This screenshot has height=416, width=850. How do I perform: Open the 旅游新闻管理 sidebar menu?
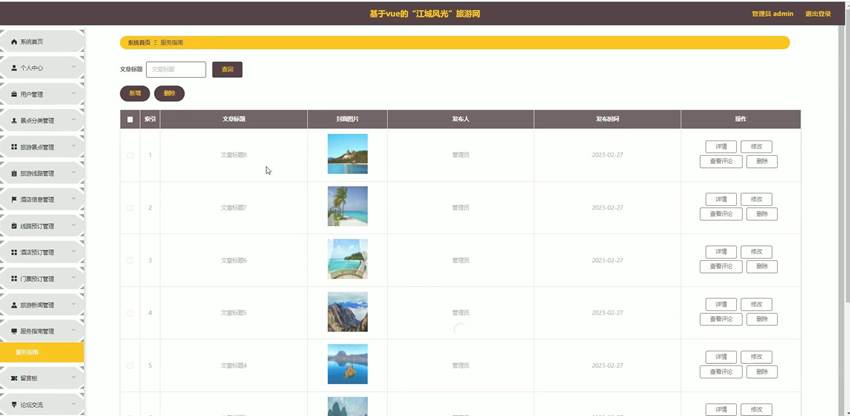(42, 305)
